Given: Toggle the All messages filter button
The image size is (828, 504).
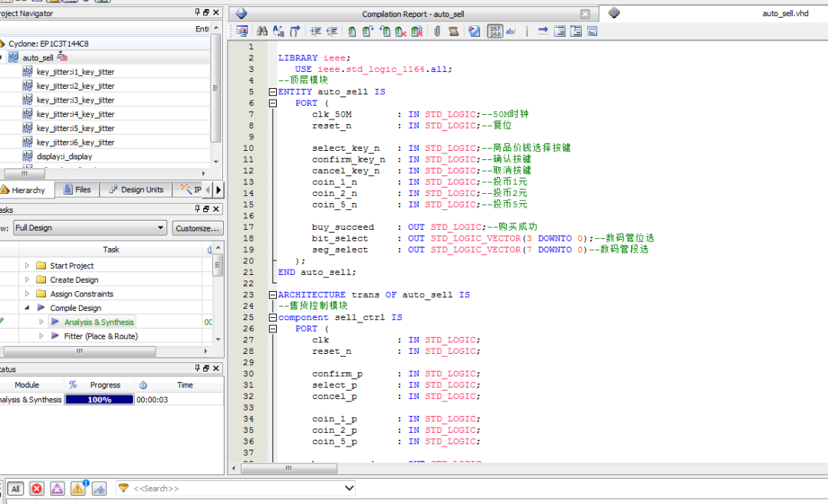Looking at the screenshot, I should (x=15, y=489).
